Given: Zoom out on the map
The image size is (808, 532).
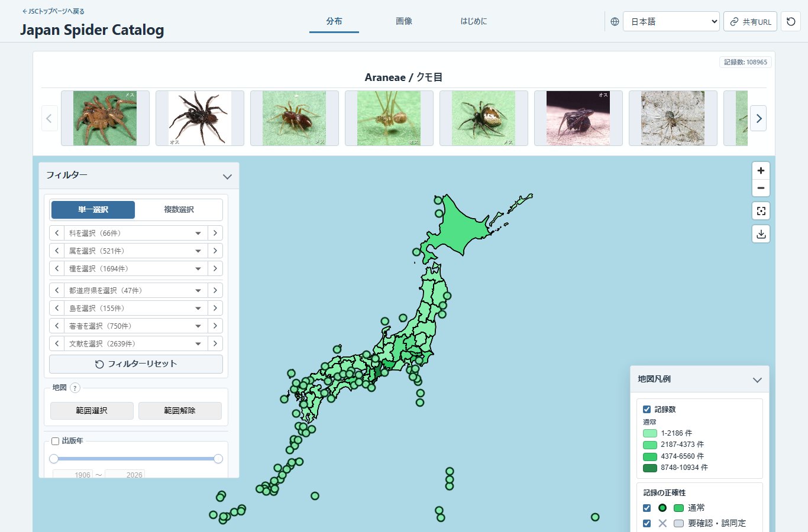Looking at the screenshot, I should (x=761, y=188).
